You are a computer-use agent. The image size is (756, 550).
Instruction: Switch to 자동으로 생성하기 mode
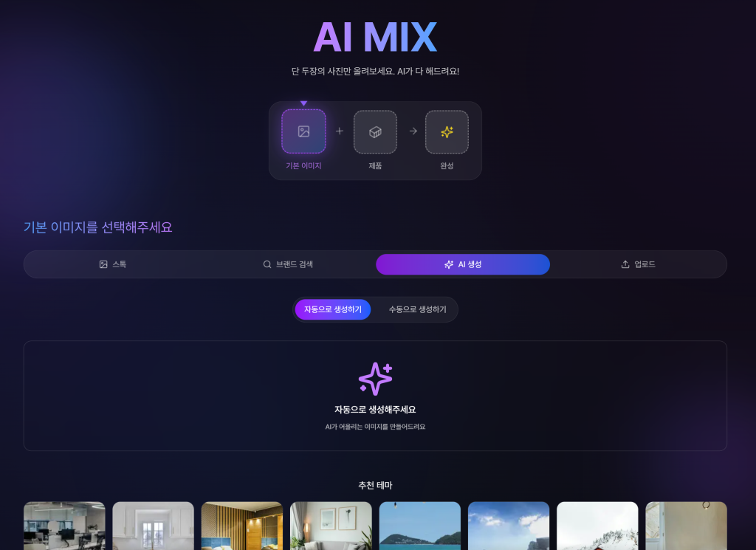point(333,309)
